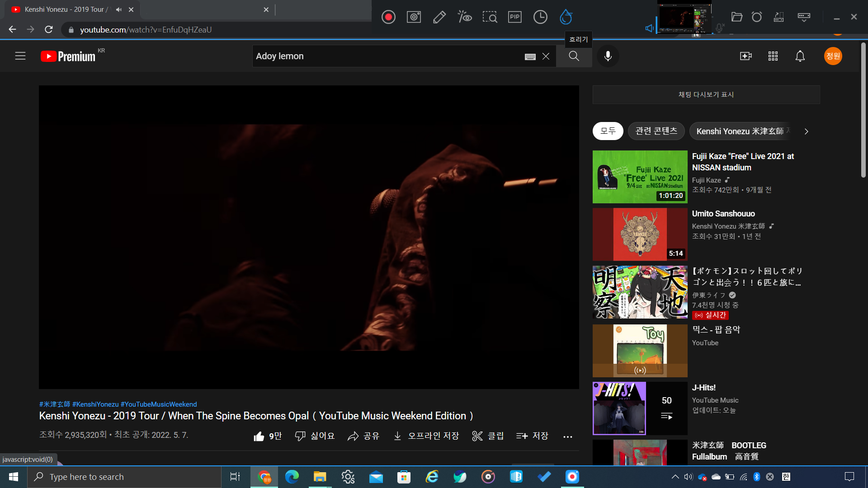Screen dimensions: 868x488
Task: Open the Fujii Kaze Free Live thumbnail
Action: click(640, 177)
